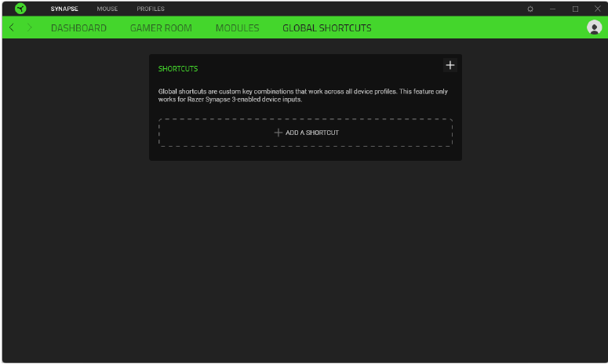The height and width of the screenshot is (364, 608).
Task: Click the Global shortcuts description text
Action: coord(303,96)
